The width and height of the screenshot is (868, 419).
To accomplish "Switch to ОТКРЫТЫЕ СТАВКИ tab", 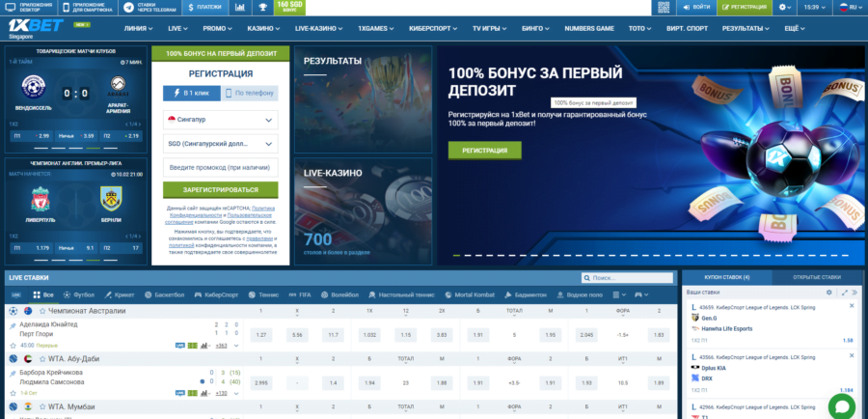I will 817,277.
